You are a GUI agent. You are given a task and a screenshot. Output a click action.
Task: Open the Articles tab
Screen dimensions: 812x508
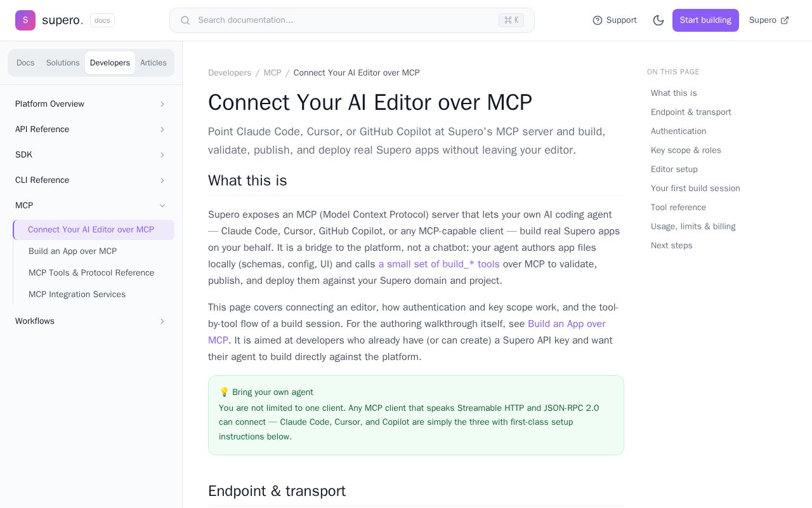(154, 63)
